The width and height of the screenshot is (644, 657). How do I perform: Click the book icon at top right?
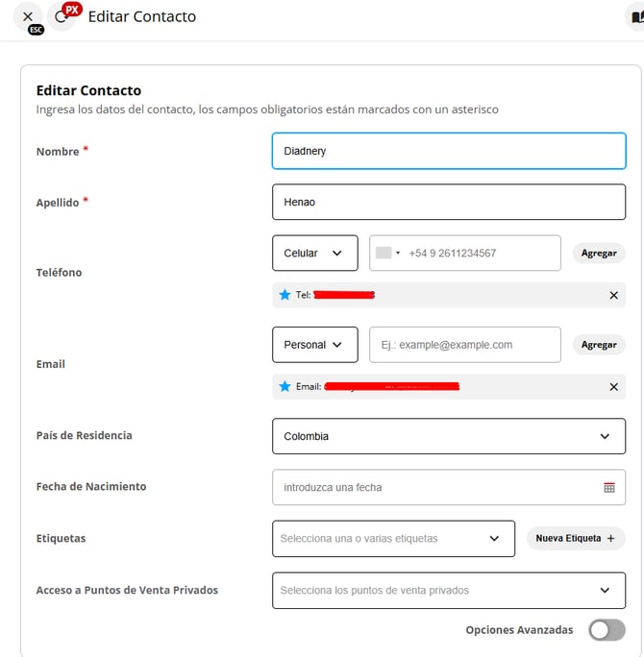(635, 17)
